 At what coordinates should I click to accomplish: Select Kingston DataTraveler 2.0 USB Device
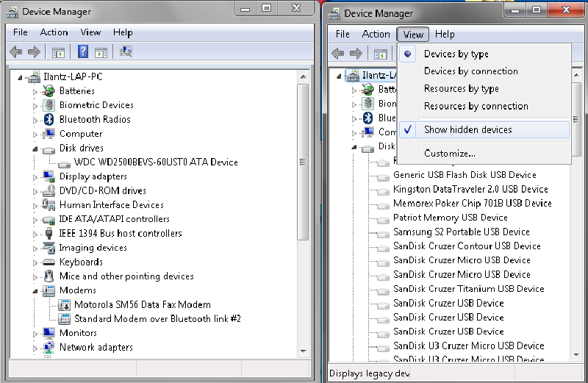pyautogui.click(x=470, y=189)
